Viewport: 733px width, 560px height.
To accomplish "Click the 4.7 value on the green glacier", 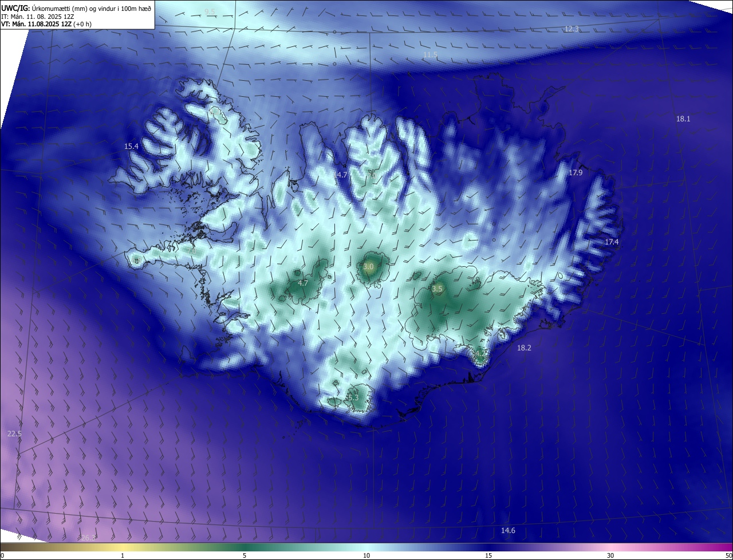I will coord(303,283).
